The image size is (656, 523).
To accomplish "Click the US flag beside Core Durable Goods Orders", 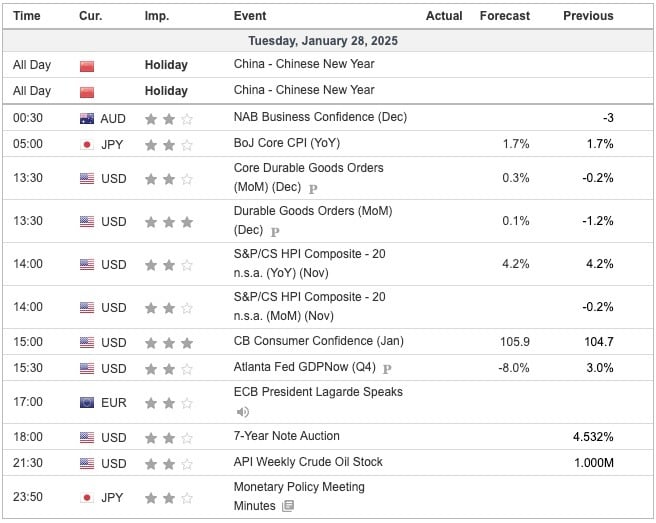I will pos(87,179).
